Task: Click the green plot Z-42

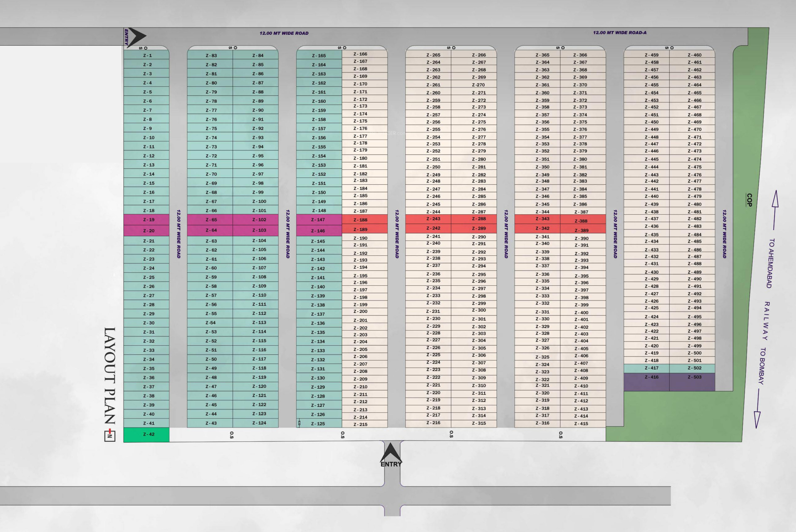Action: tap(146, 435)
